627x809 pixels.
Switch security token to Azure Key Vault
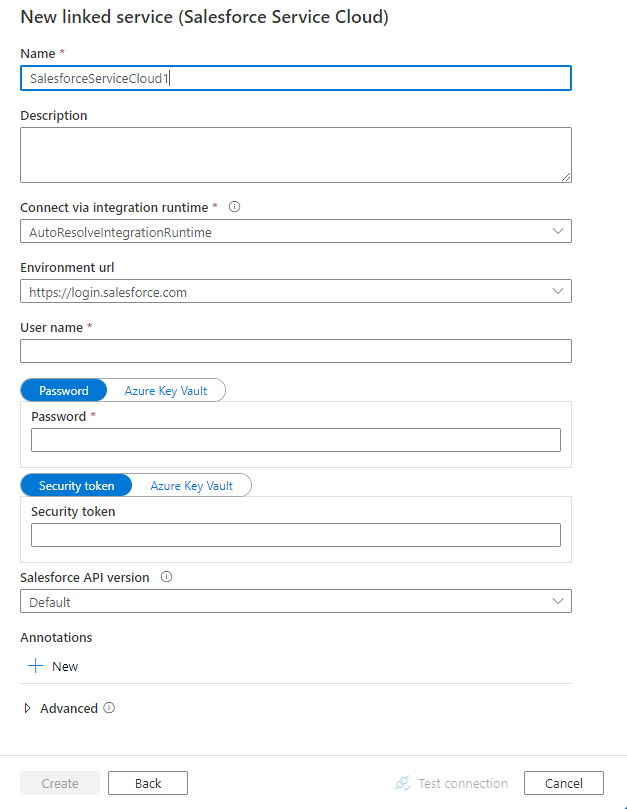[191, 485]
